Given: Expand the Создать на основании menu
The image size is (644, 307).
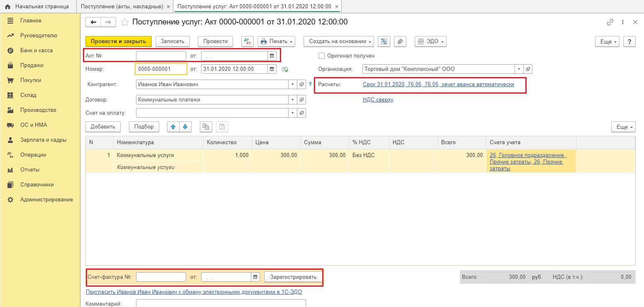Looking at the screenshot, I should (x=339, y=41).
